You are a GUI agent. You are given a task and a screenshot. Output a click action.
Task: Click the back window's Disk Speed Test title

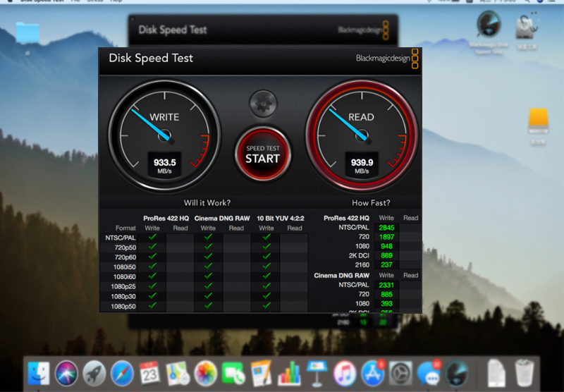(x=173, y=30)
